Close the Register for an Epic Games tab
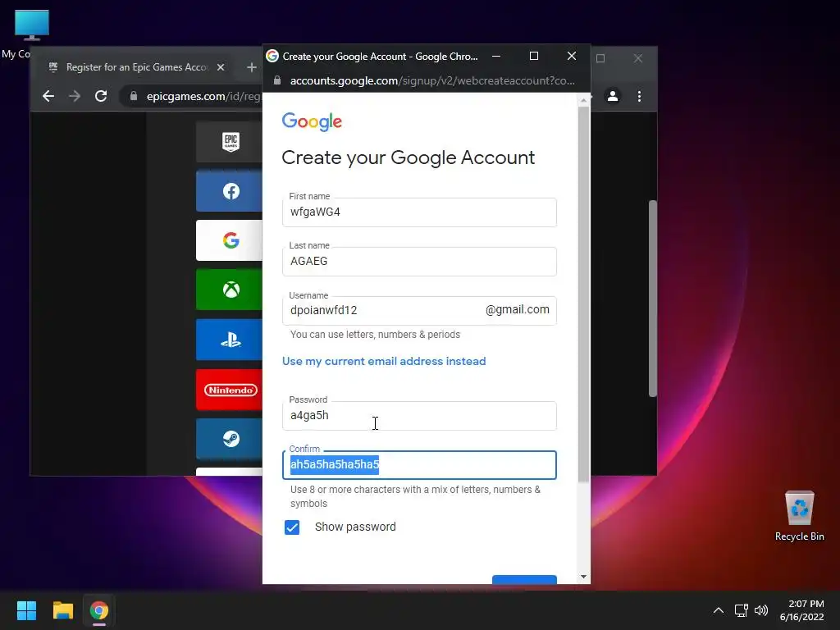This screenshot has height=630, width=840. 221,67
